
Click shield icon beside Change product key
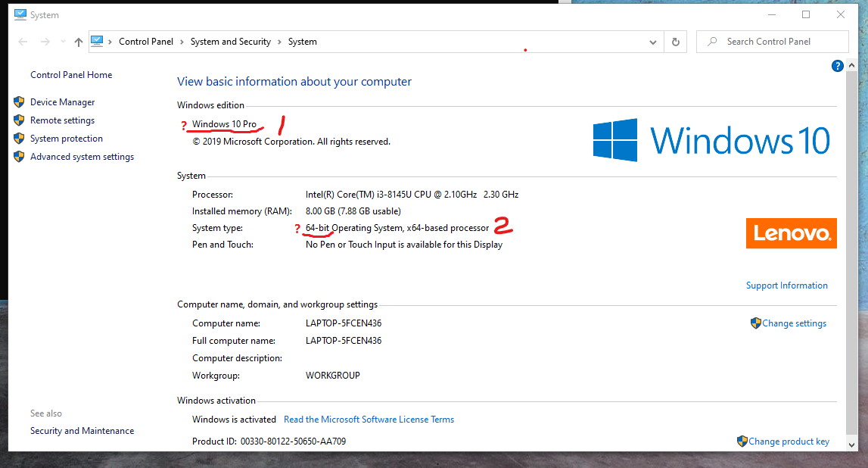click(742, 441)
